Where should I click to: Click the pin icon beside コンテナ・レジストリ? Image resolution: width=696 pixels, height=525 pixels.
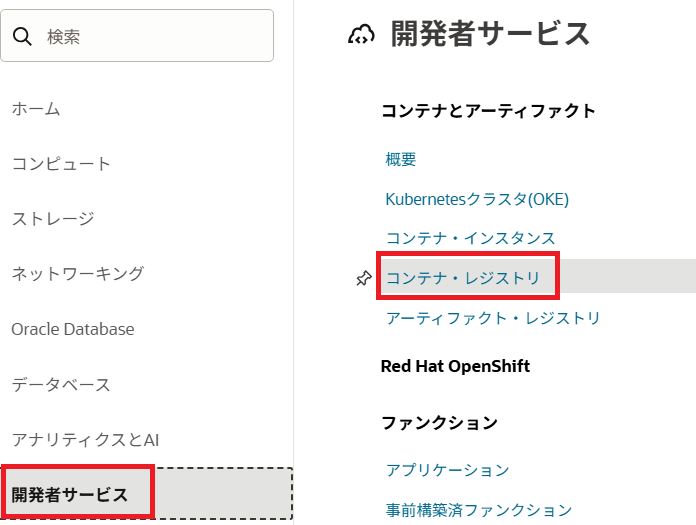364,279
